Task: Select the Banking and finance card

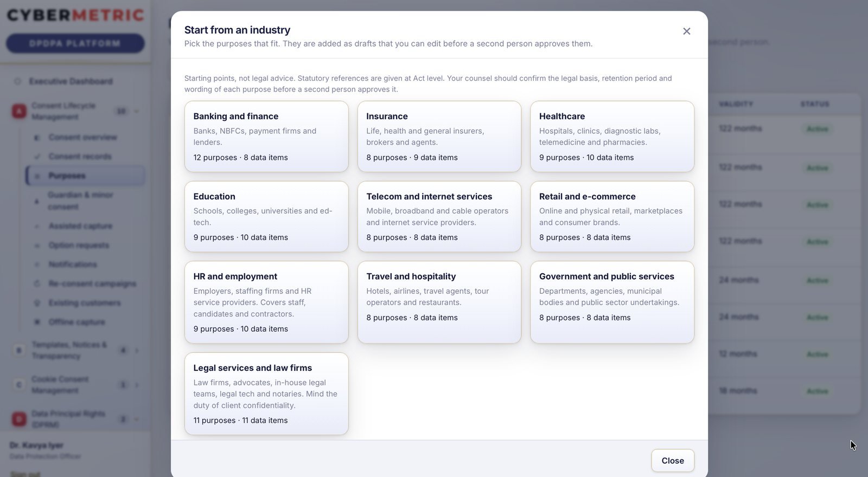Action: pyautogui.click(x=266, y=137)
